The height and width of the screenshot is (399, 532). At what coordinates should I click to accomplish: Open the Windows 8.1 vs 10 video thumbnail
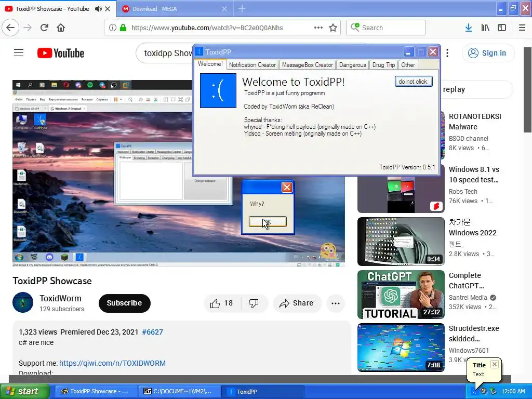coord(401,194)
